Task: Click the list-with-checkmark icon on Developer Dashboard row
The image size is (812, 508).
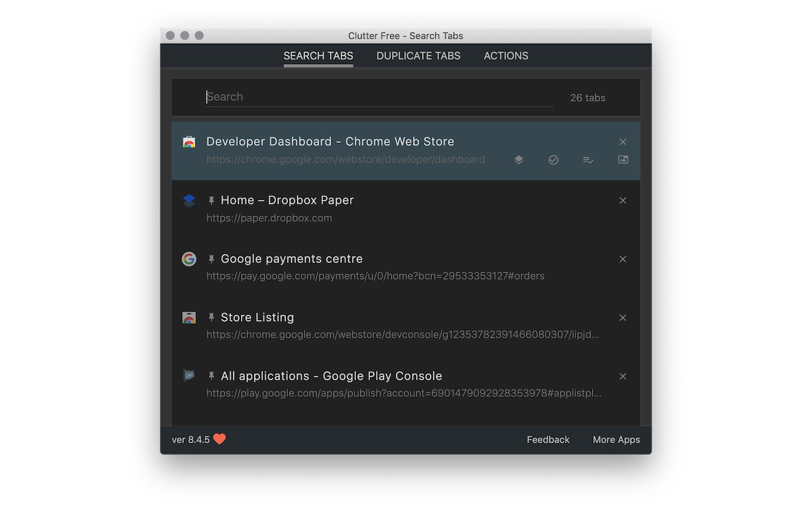Action: point(588,160)
